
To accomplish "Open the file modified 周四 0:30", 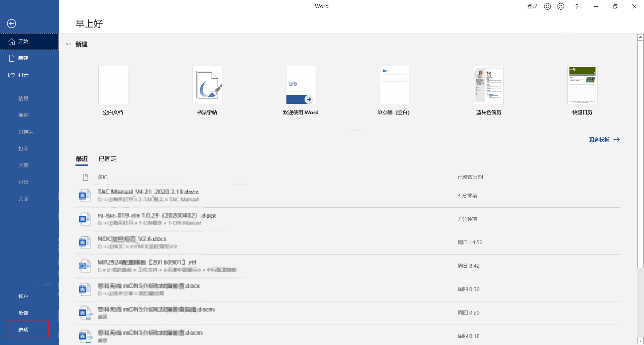I will click(x=348, y=289).
